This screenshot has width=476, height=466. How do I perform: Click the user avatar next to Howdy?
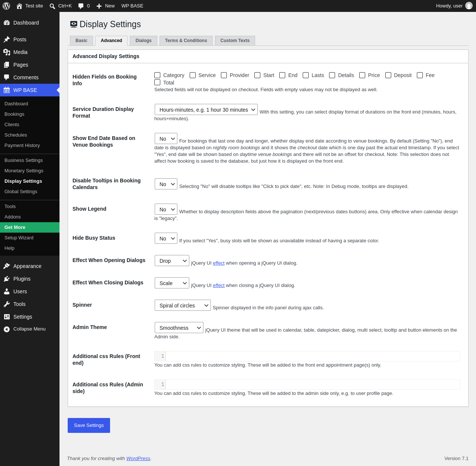469,6
